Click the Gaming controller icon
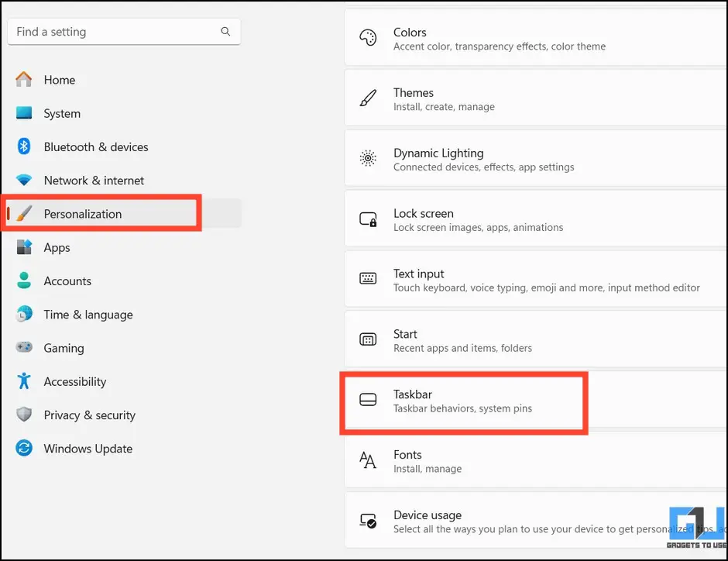This screenshot has height=561, width=728. 24,347
